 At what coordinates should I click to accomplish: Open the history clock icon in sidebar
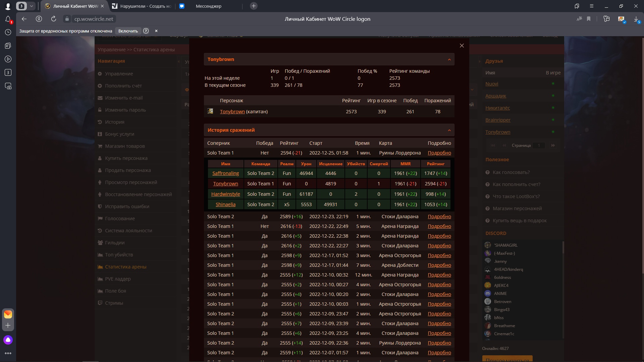click(x=8, y=32)
